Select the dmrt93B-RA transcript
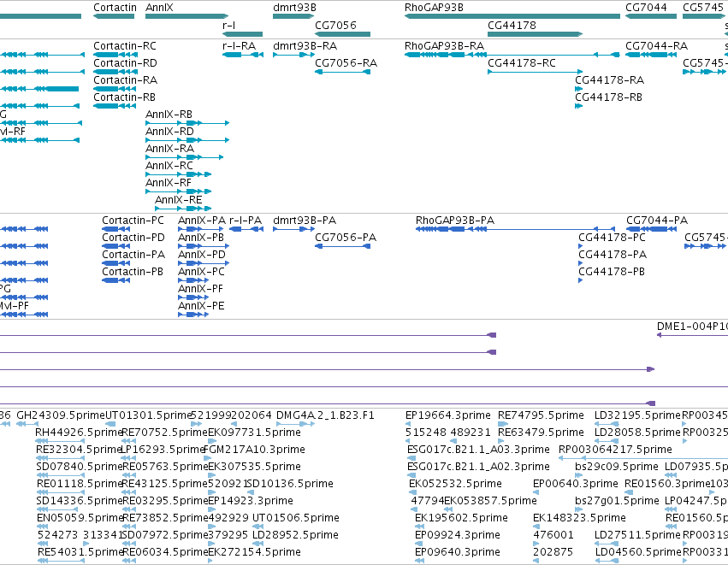 click(x=293, y=55)
